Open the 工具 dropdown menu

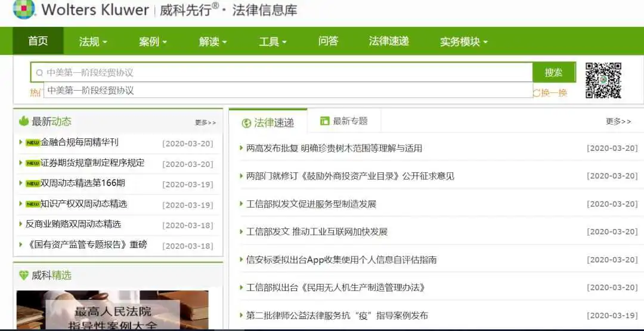(273, 42)
